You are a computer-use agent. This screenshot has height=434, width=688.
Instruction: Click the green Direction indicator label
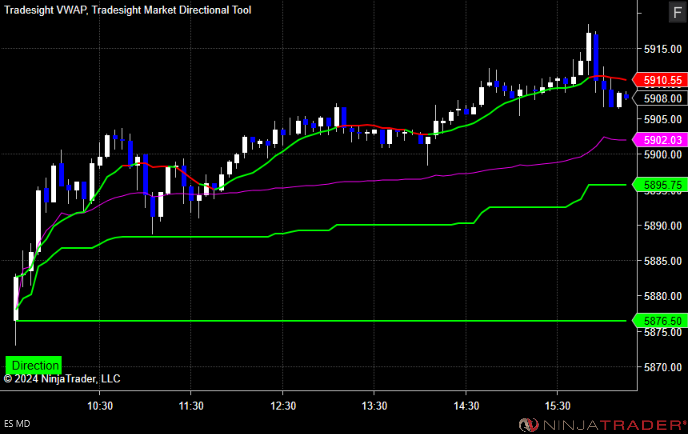click(34, 365)
